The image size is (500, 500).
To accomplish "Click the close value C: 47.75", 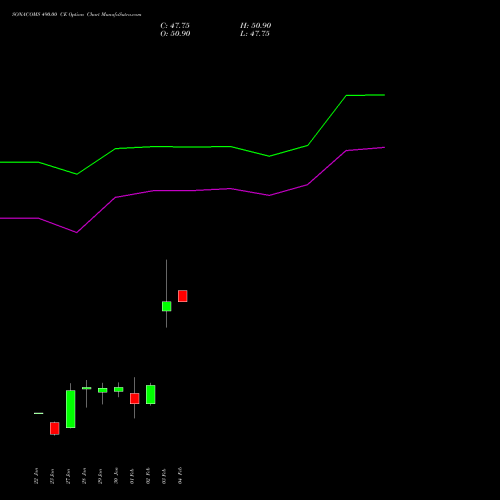I will pos(175,26).
